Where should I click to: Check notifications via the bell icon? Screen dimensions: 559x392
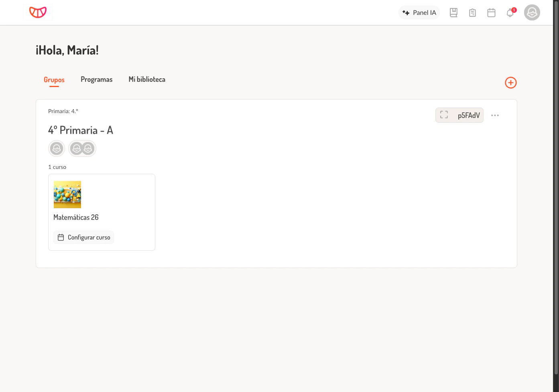pyautogui.click(x=510, y=12)
